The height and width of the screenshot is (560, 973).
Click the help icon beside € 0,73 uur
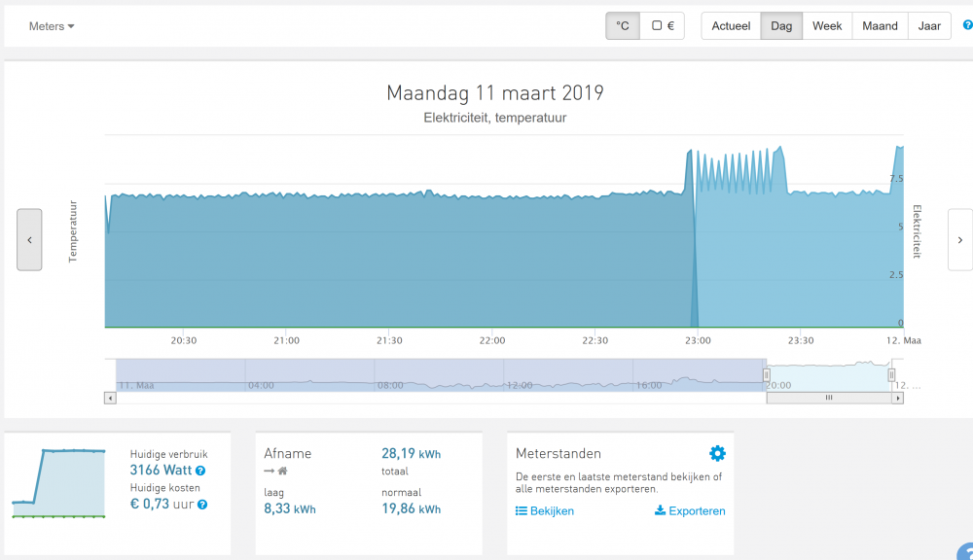[200, 504]
